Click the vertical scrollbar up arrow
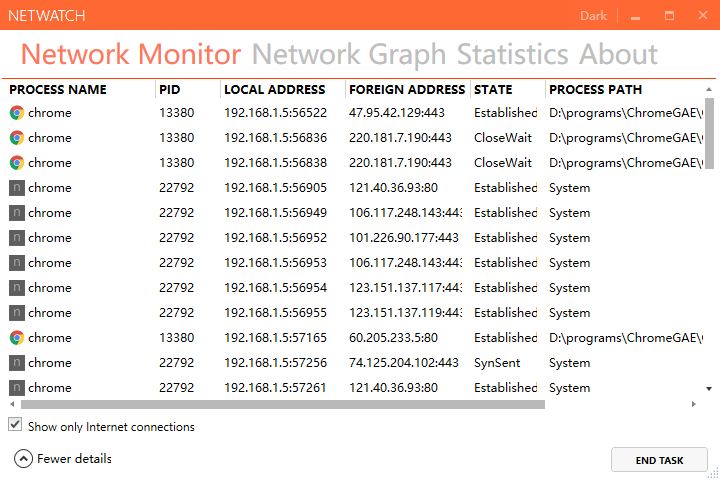The height and width of the screenshot is (480, 720). (x=709, y=89)
